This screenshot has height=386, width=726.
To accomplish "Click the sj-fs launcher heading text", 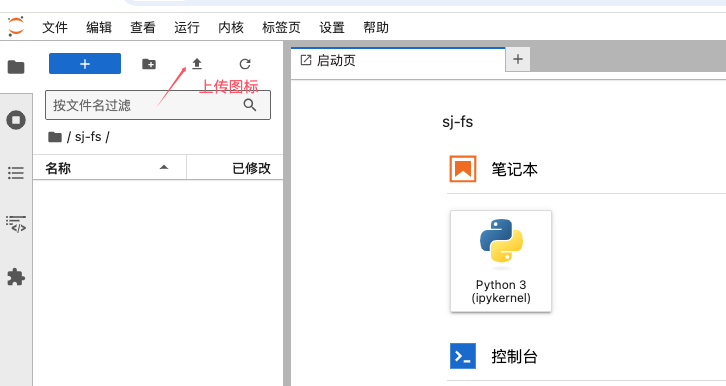I will [457, 122].
